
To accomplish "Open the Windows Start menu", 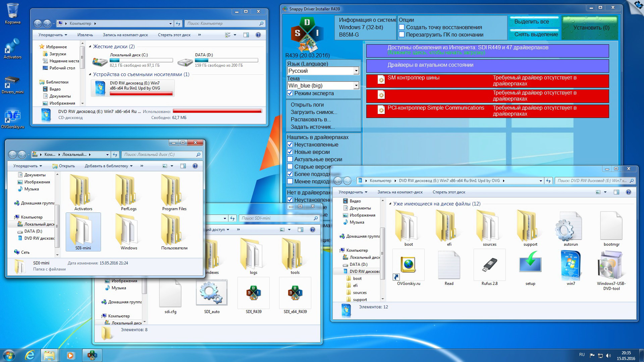I will click(9, 355).
